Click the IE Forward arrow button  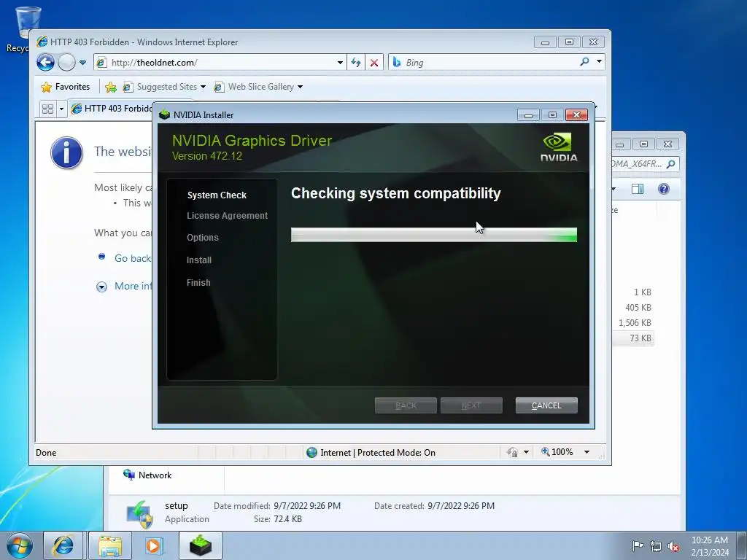66,63
